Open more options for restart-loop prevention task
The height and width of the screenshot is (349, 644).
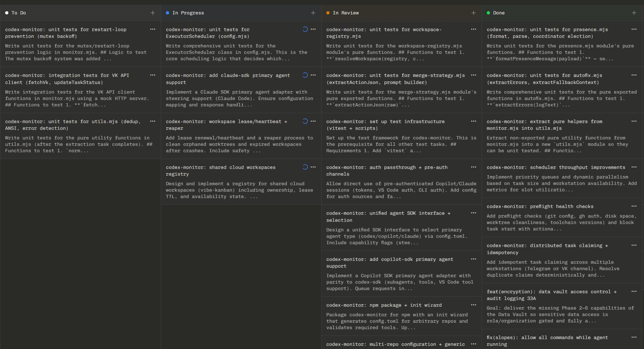tap(153, 29)
